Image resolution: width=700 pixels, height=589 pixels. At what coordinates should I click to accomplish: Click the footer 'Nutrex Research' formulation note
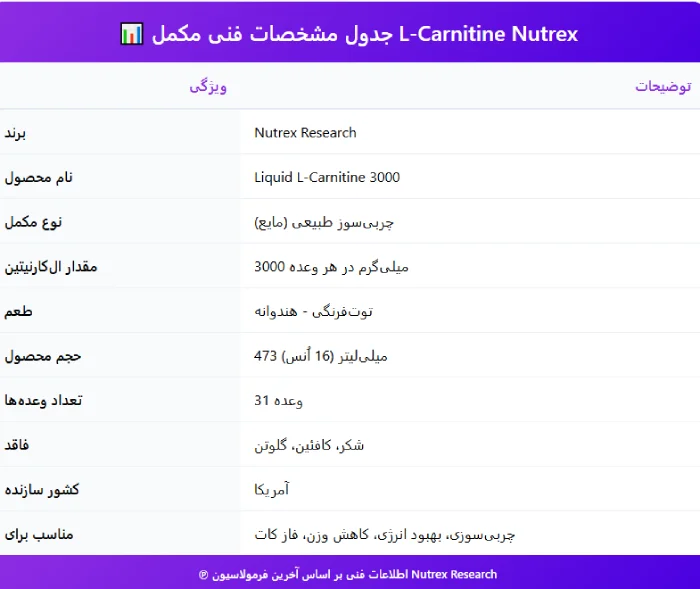pyautogui.click(x=348, y=574)
